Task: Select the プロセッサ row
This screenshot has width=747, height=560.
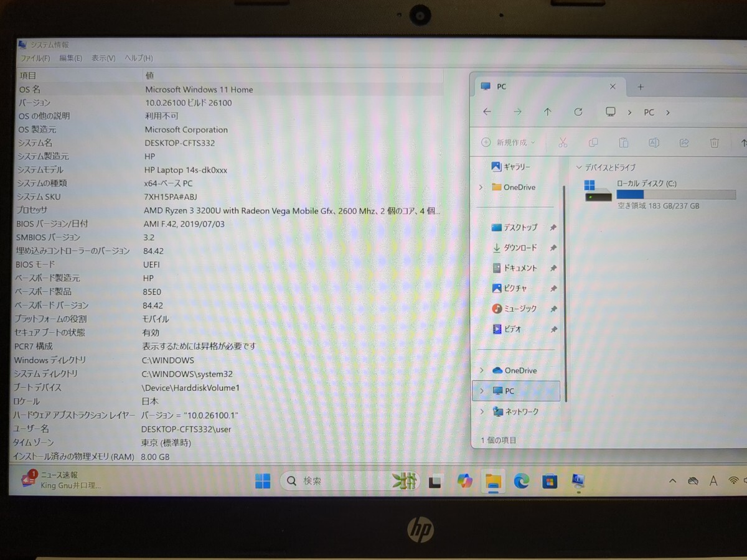Action: pyautogui.click(x=229, y=210)
